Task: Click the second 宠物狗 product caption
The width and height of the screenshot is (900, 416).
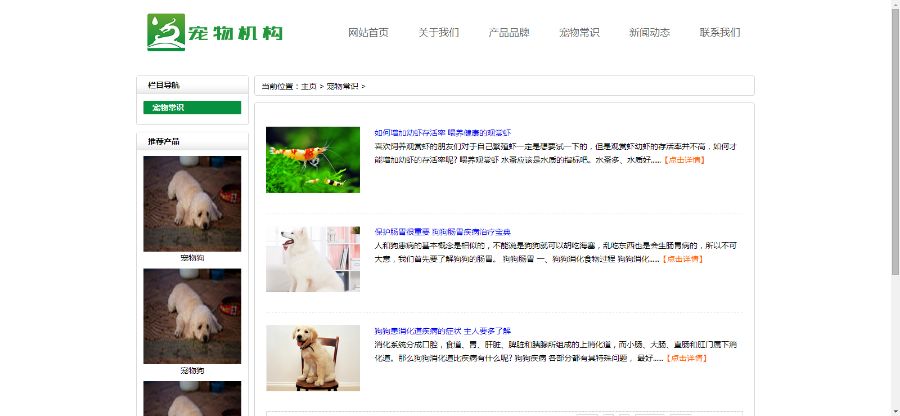Action: pyautogui.click(x=192, y=371)
